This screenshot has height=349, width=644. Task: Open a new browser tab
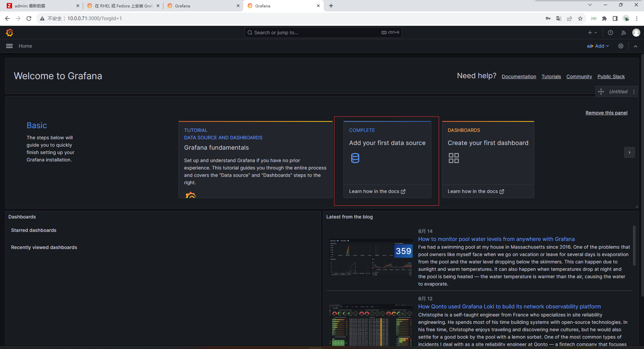coord(331,6)
